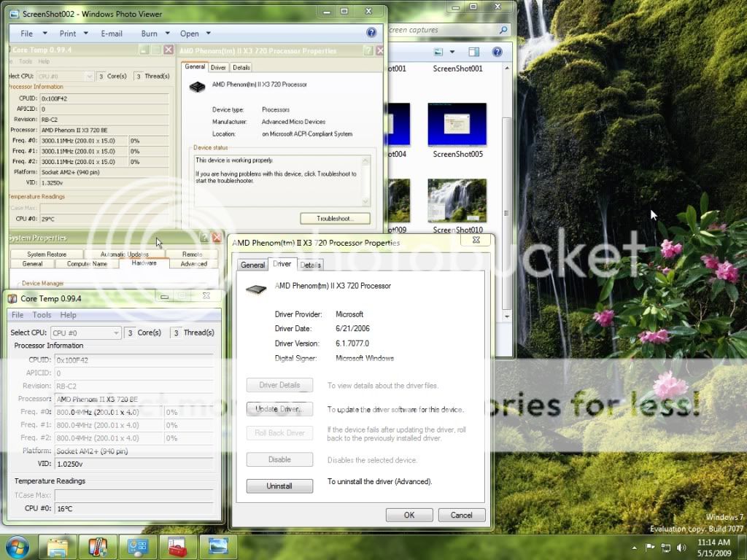Click the network icon in the system tray
Viewport: 747px width, 560px height.
click(665, 547)
